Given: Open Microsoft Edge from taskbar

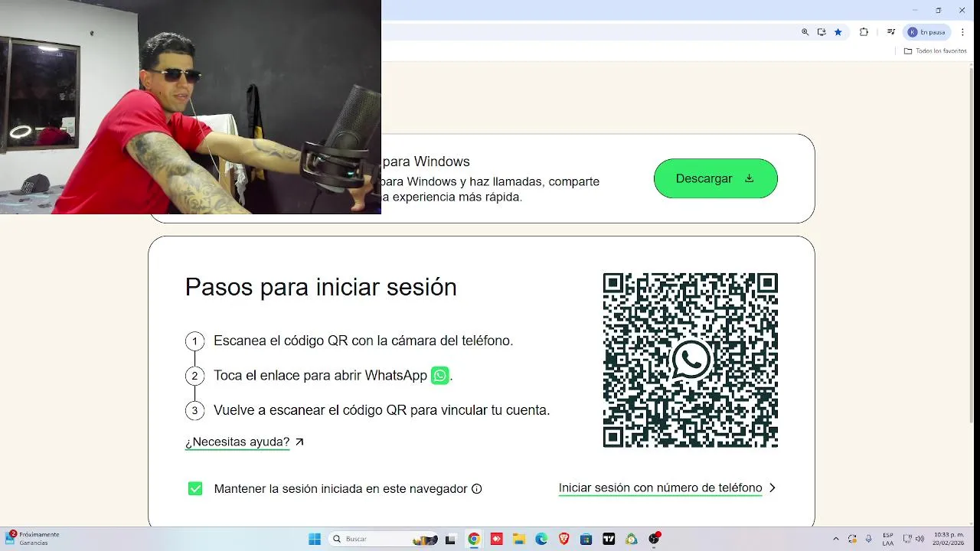Looking at the screenshot, I should click(x=541, y=539).
